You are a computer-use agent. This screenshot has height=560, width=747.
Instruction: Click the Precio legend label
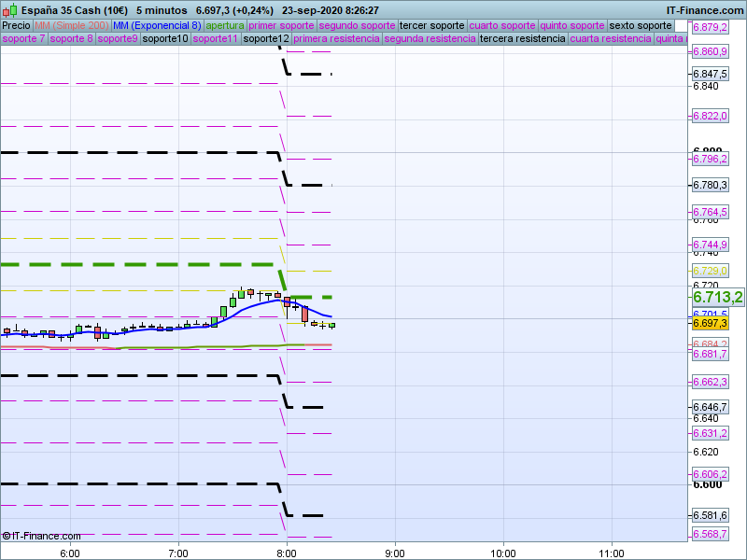pos(16,25)
